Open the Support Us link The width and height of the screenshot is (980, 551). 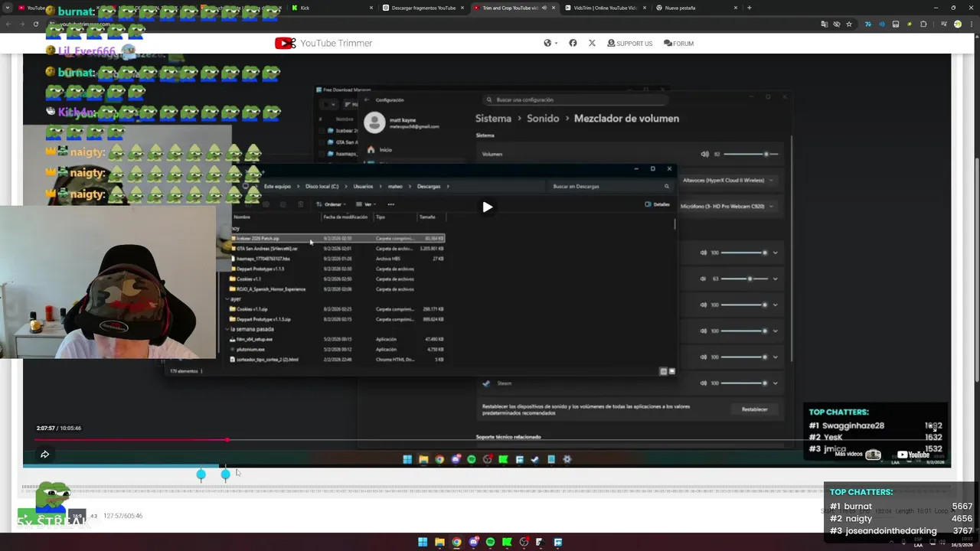pos(629,43)
